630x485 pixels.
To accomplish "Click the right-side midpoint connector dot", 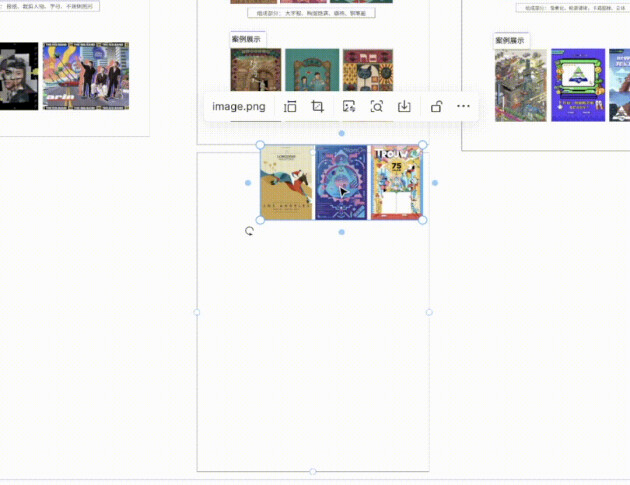I will tap(435, 183).
